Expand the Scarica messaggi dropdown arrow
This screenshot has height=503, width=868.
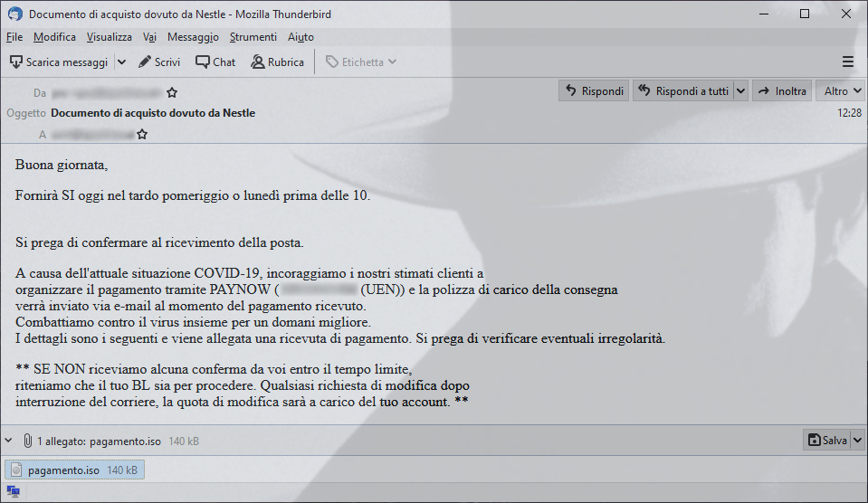pos(122,62)
